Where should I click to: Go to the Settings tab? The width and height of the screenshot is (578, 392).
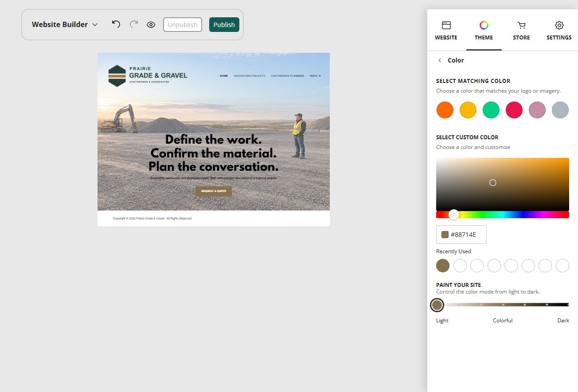[x=559, y=31]
